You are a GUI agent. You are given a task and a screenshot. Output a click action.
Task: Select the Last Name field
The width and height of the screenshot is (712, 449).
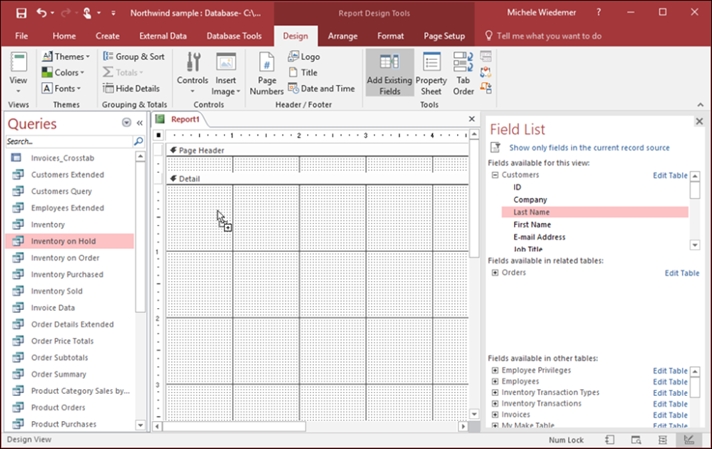coord(594,212)
